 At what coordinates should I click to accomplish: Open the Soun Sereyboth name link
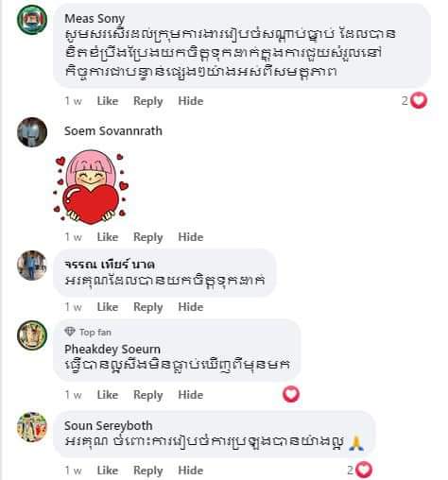[x=108, y=426]
